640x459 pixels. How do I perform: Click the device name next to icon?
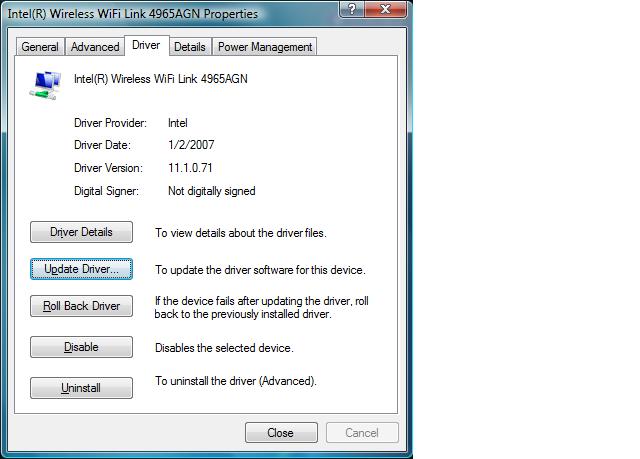pos(161,79)
